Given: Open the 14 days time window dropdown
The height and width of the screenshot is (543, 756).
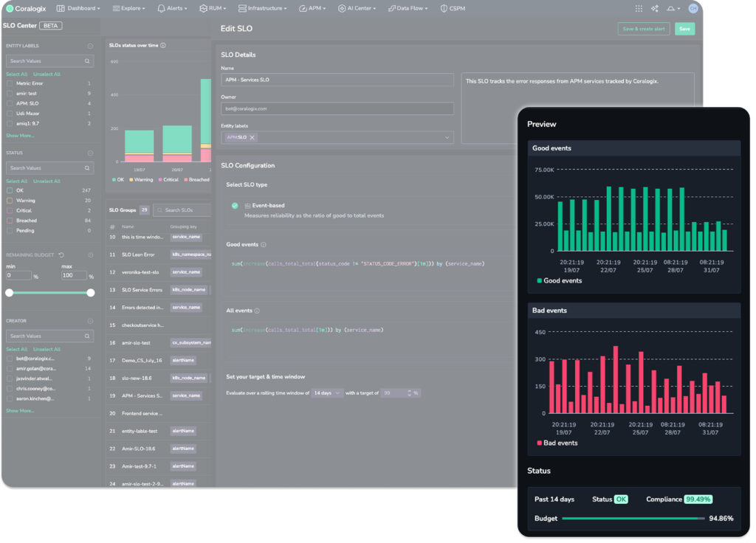Looking at the screenshot, I should point(326,393).
